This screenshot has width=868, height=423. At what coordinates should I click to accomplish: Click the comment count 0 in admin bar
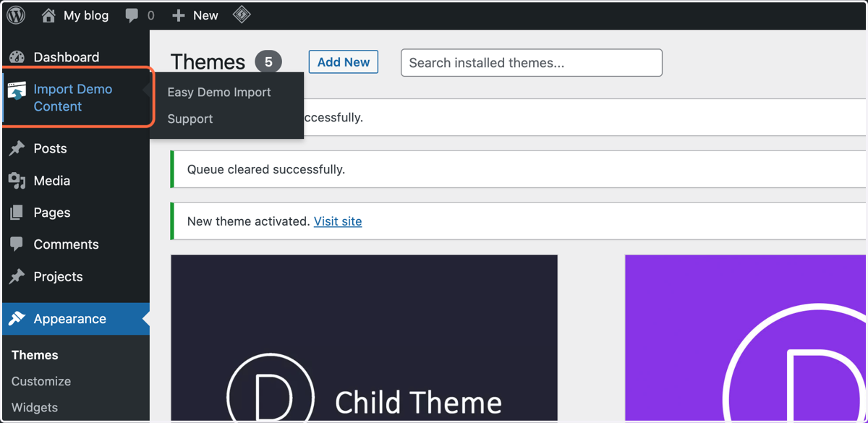[x=150, y=15]
